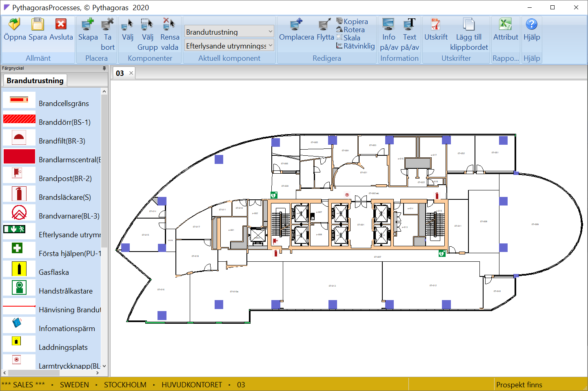Pin the Färgnyckel panel
Viewport: 588px width, 391px height.
click(x=104, y=68)
